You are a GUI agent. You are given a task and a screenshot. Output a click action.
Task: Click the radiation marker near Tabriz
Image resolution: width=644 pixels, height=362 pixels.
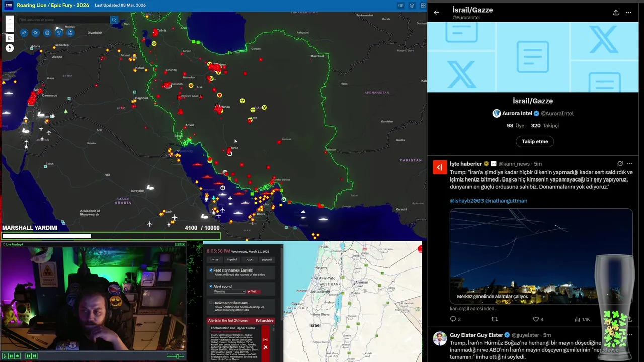[x=154, y=43]
